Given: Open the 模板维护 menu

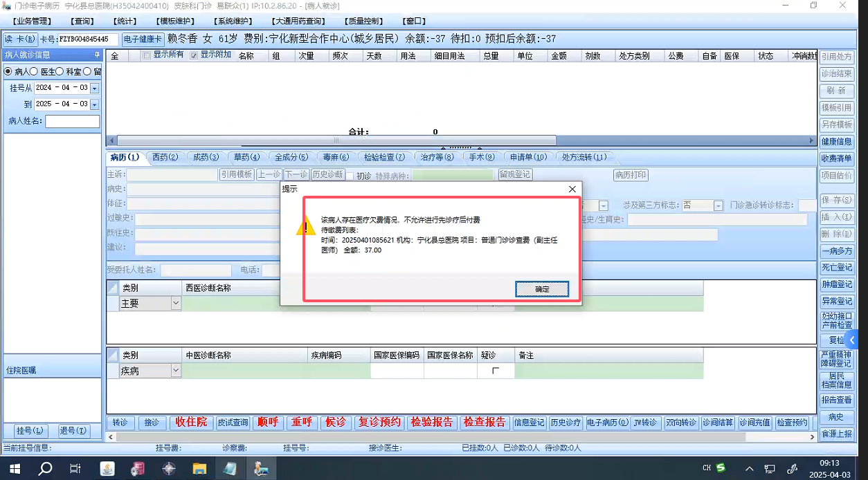Looking at the screenshot, I should click(x=175, y=21).
